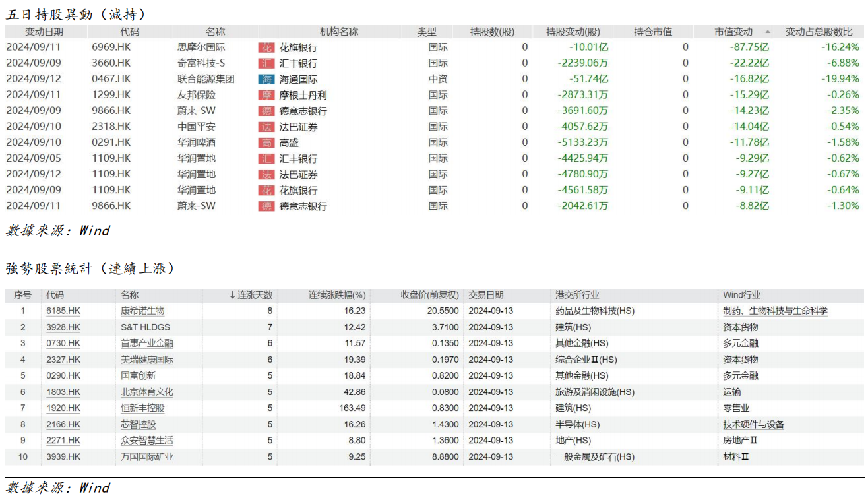The height and width of the screenshot is (502, 868).
Task: Click the 高 badge beside 高盛
Action: [x=266, y=142]
